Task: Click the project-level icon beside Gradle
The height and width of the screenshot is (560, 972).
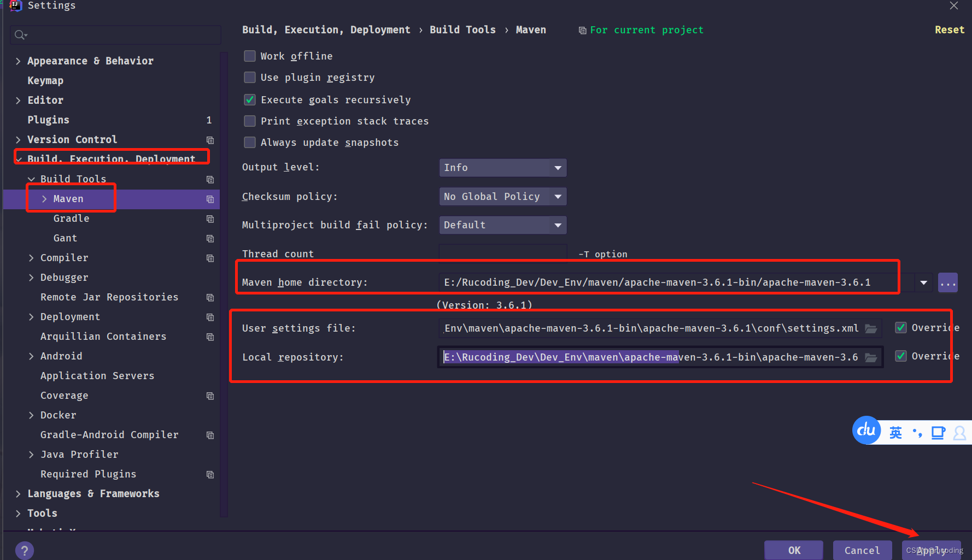Action: click(210, 219)
